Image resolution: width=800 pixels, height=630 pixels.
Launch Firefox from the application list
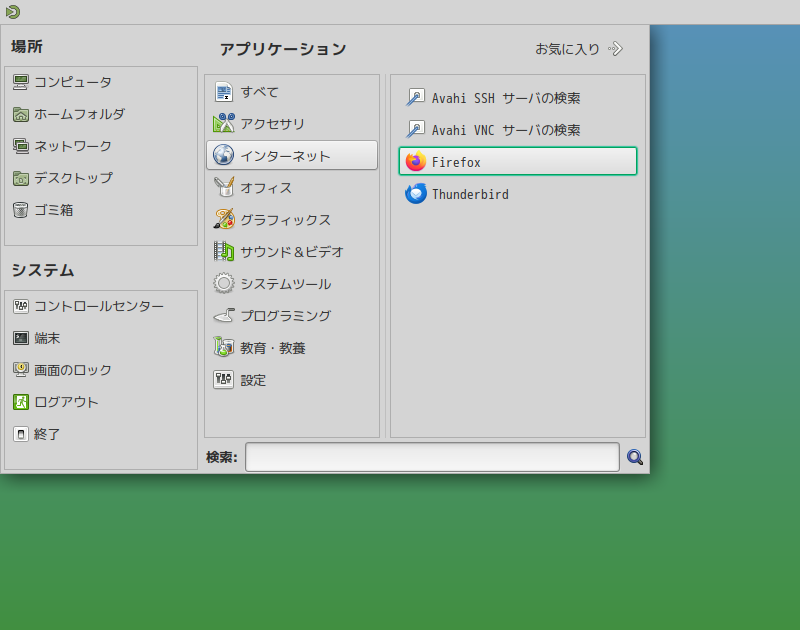518,161
